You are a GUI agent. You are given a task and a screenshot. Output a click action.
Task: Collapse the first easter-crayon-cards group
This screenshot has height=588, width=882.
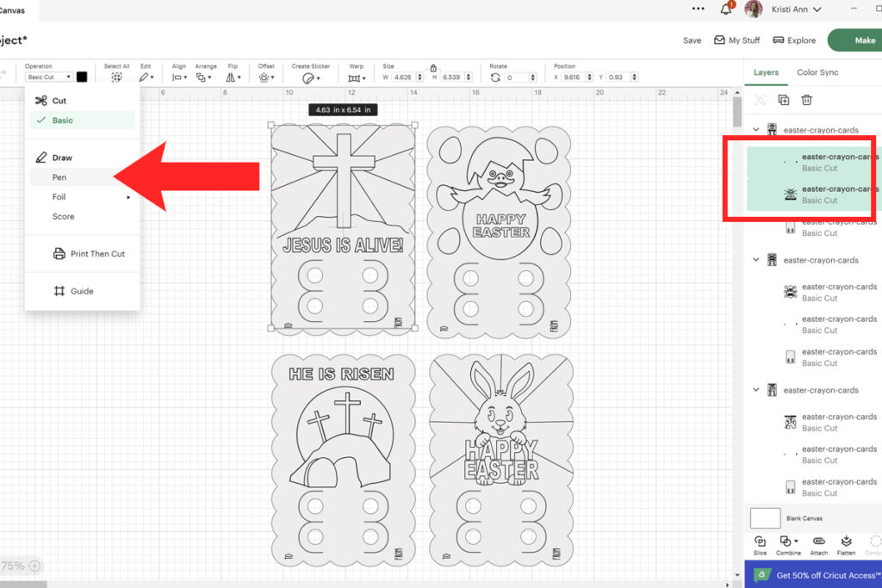[756, 129]
